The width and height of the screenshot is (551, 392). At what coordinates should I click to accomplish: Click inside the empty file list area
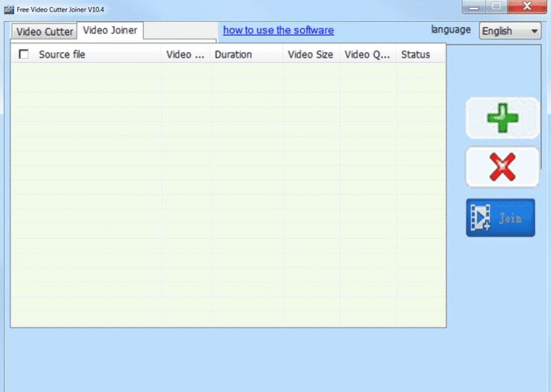227,193
